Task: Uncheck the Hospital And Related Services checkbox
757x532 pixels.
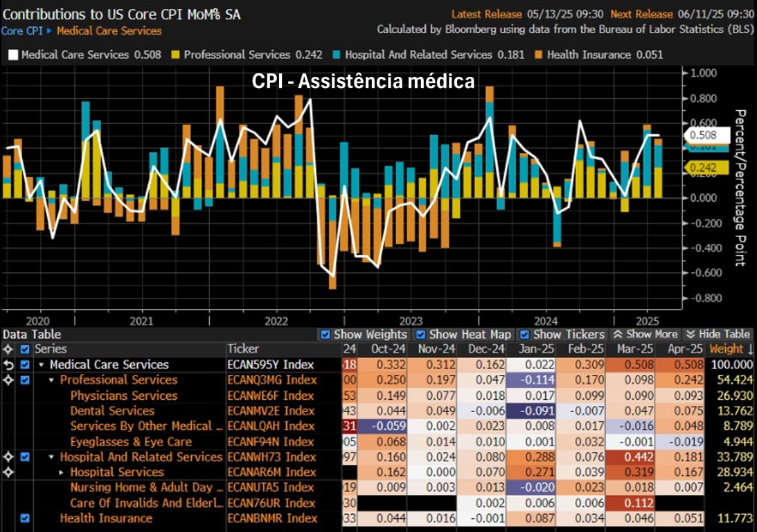Action: 25,456
